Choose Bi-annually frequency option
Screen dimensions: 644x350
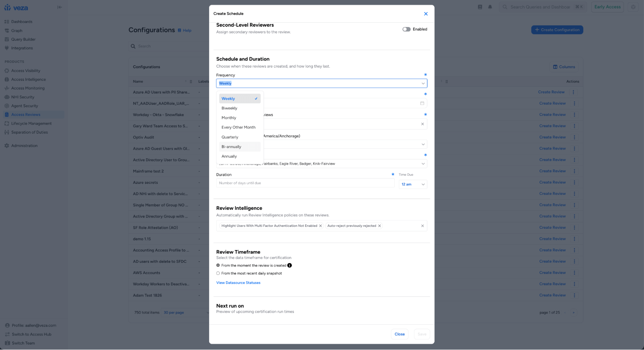pos(231,147)
